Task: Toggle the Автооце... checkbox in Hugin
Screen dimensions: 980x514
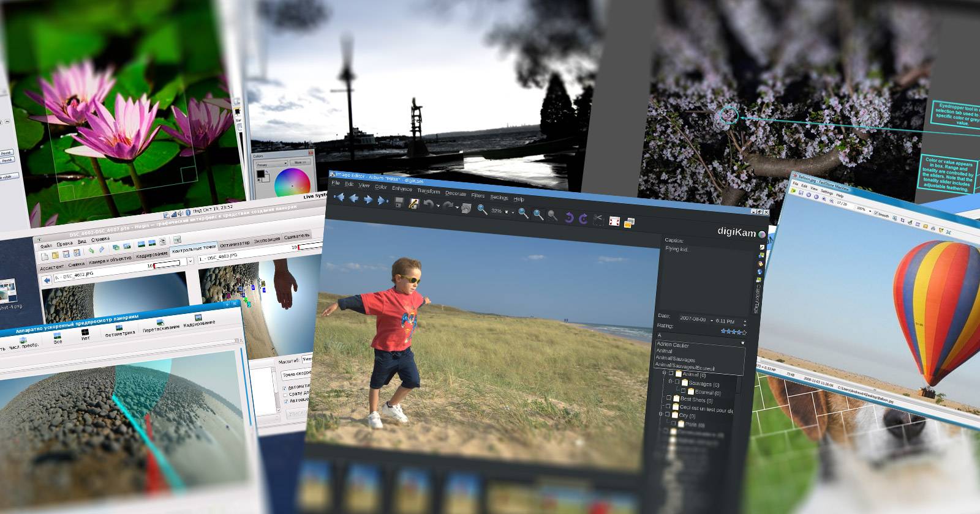Action: [285, 402]
